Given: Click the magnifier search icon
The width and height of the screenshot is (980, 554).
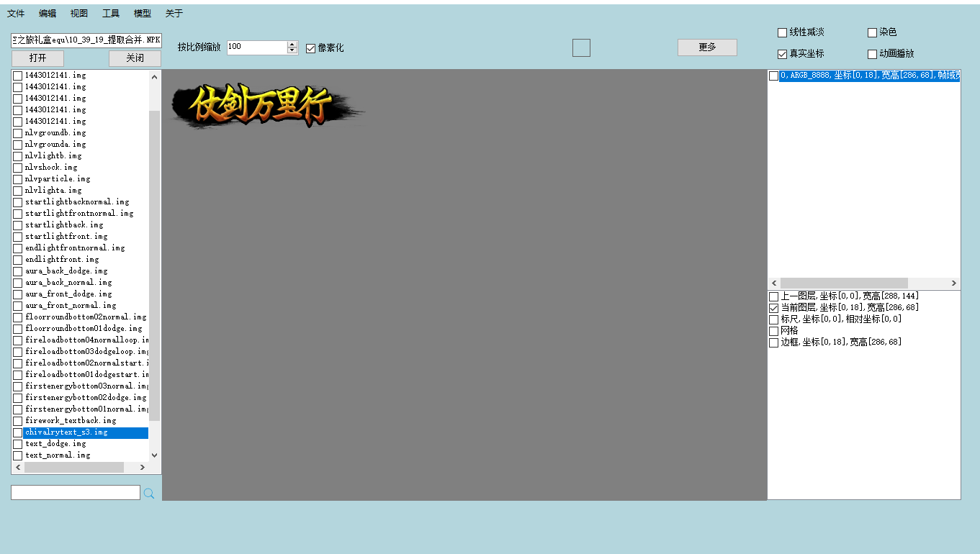Looking at the screenshot, I should 149,494.
